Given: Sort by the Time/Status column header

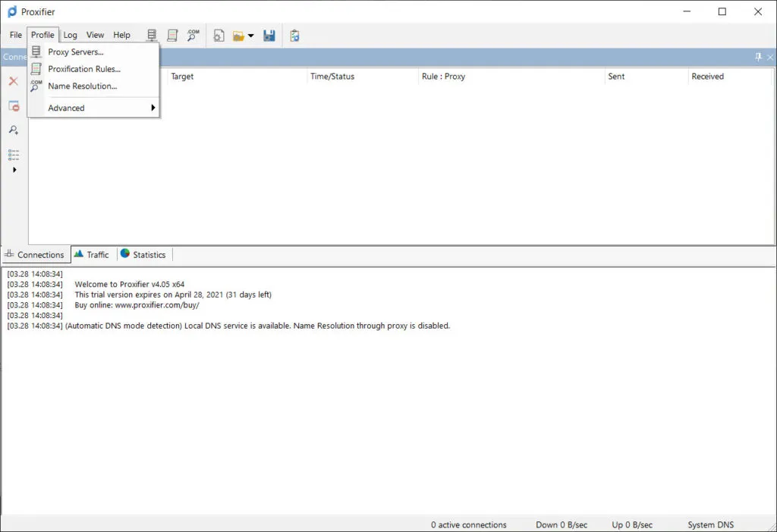Looking at the screenshot, I should coord(332,77).
